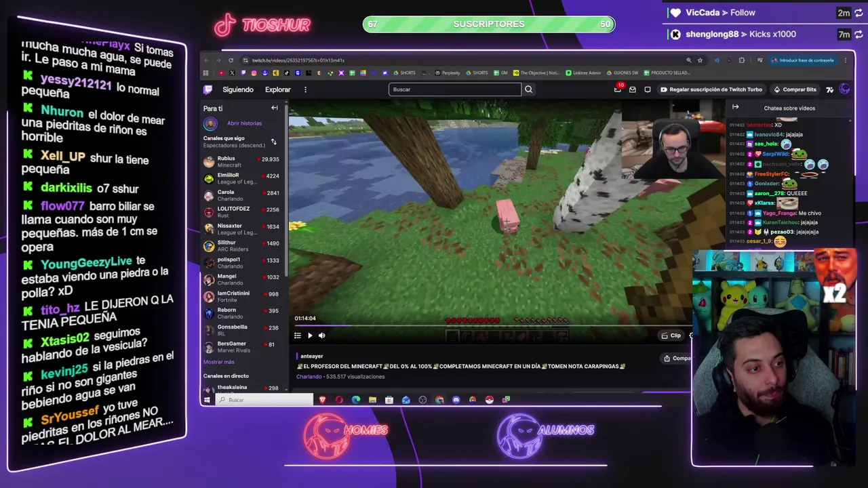Open Mangel channel in sidebar
Screen dimensions: 868x488
click(242, 280)
